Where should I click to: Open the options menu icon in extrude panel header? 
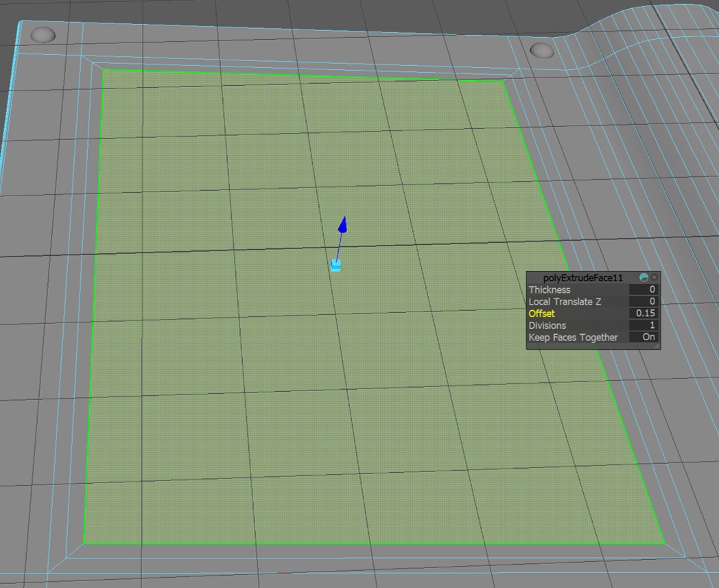click(x=655, y=278)
